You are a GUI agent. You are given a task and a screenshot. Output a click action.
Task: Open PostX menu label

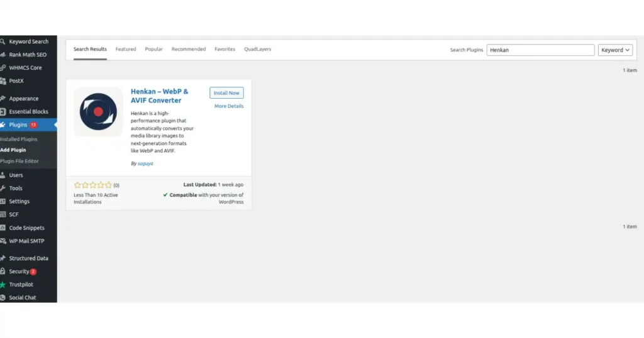coord(16,81)
